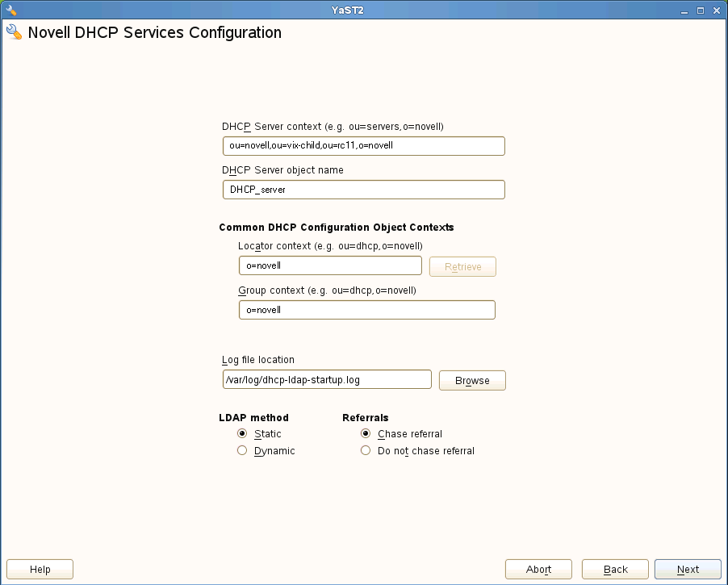This screenshot has width=728, height=585.
Task: Choose Do not chase referral option
Action: [366, 450]
